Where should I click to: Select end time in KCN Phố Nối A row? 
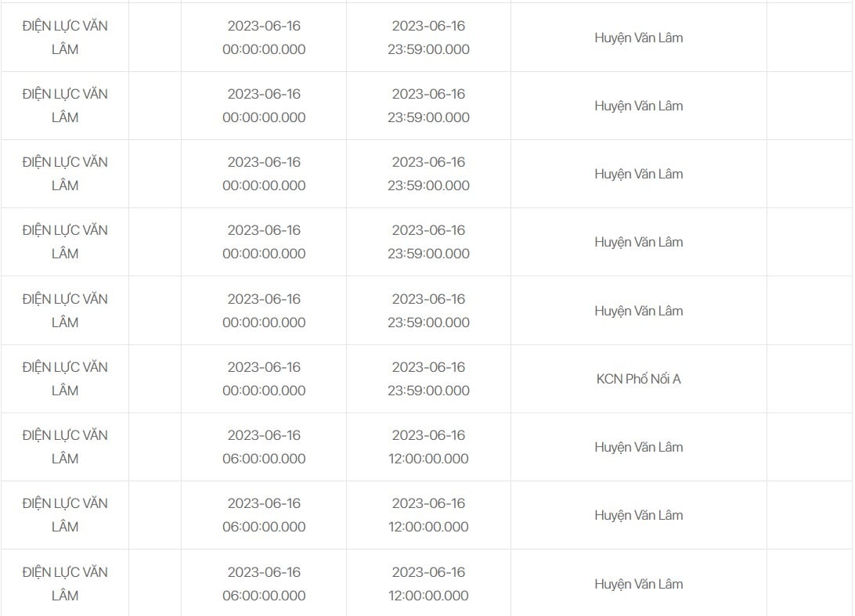pyautogui.click(x=428, y=379)
